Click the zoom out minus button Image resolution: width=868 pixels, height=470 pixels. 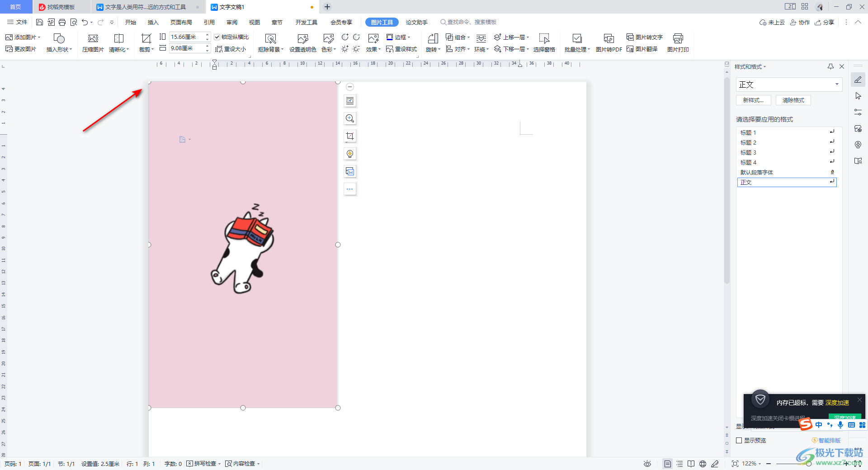[769, 464]
